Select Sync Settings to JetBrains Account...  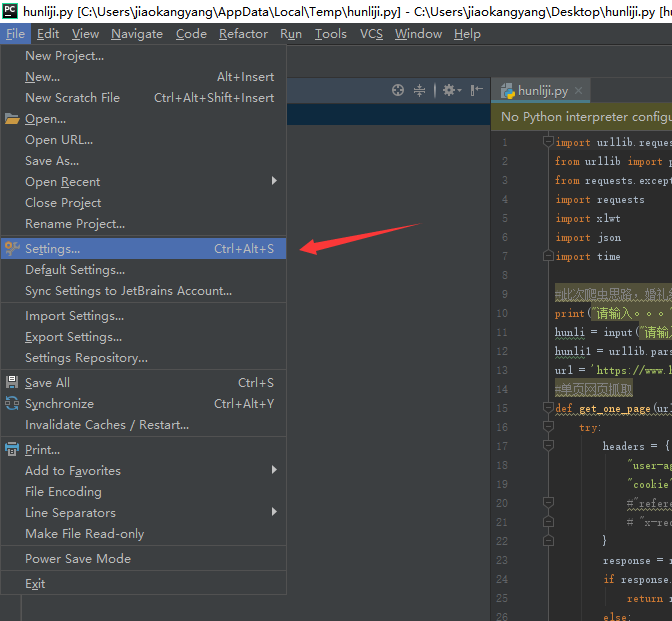144,291
